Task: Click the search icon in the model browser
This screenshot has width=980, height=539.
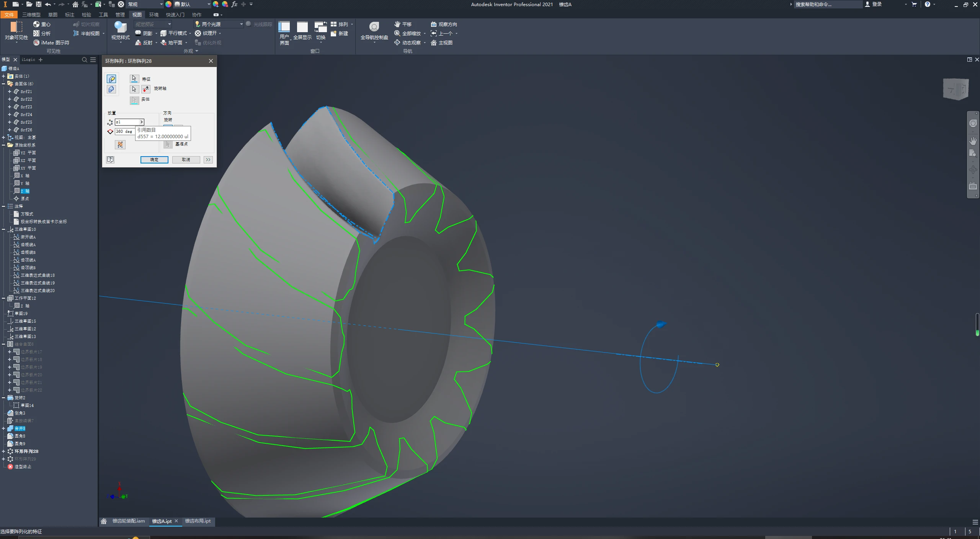Action: click(85, 60)
